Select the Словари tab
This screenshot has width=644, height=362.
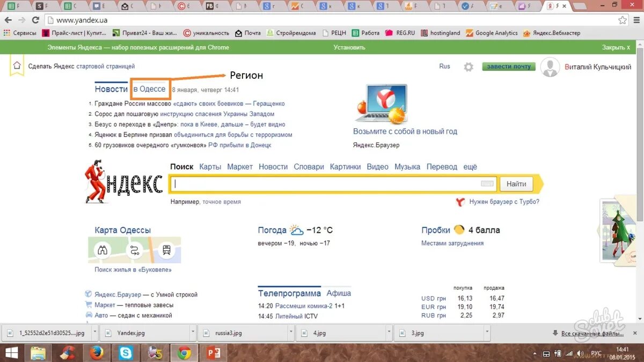click(309, 167)
